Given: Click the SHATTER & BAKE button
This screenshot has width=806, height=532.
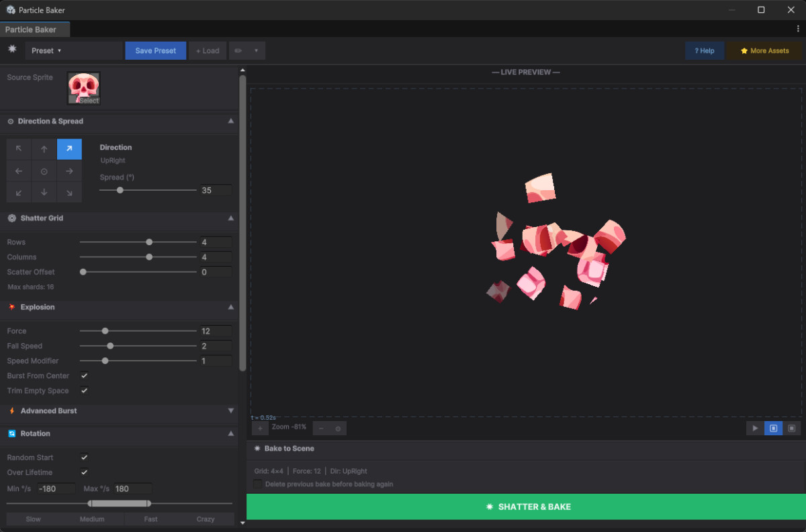Looking at the screenshot, I should (x=527, y=506).
